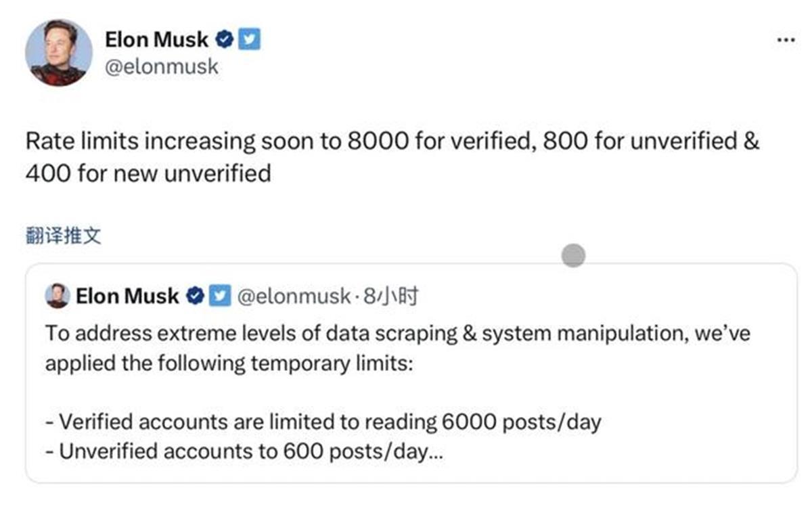Screen dimensions: 812x513
Task: Click the blue Twitter square badge in quoted tweet
Action: 219,296
